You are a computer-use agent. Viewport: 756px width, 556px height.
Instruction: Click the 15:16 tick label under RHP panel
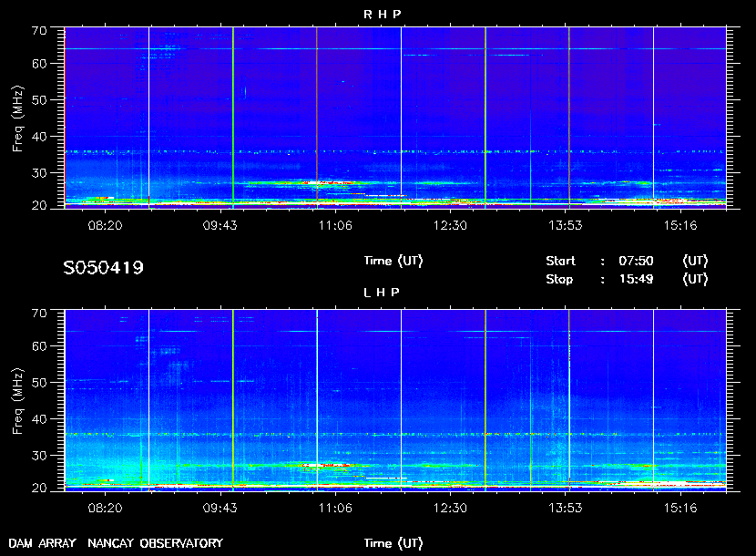point(679,225)
